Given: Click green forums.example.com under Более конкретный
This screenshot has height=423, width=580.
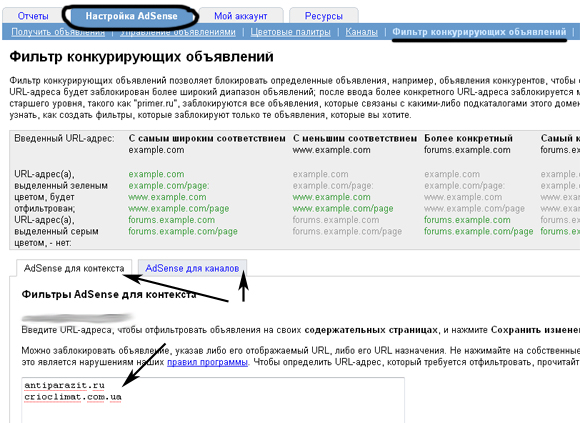Looking at the screenshot, I should coord(467,220).
